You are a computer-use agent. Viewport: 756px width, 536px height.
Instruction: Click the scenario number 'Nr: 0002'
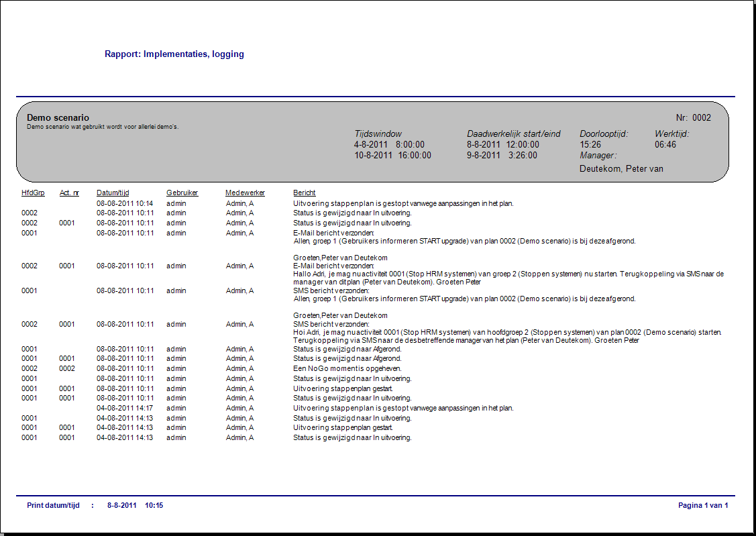pyautogui.click(x=693, y=117)
